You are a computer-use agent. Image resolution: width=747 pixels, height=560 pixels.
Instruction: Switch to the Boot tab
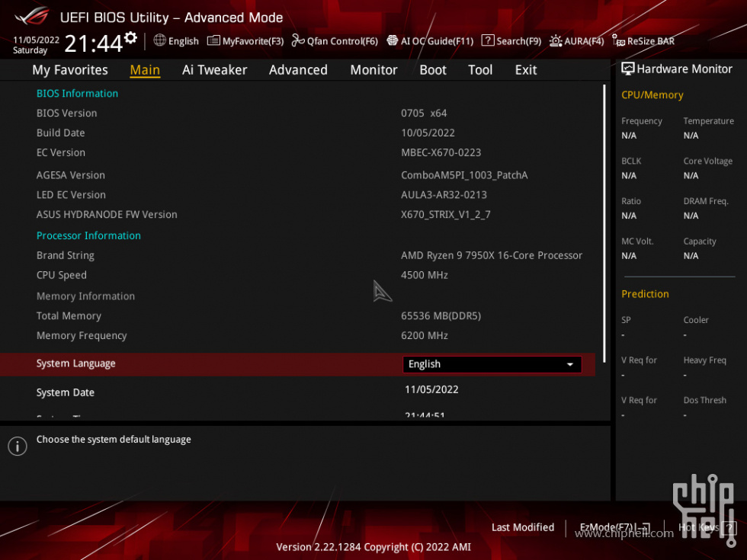[x=433, y=70]
